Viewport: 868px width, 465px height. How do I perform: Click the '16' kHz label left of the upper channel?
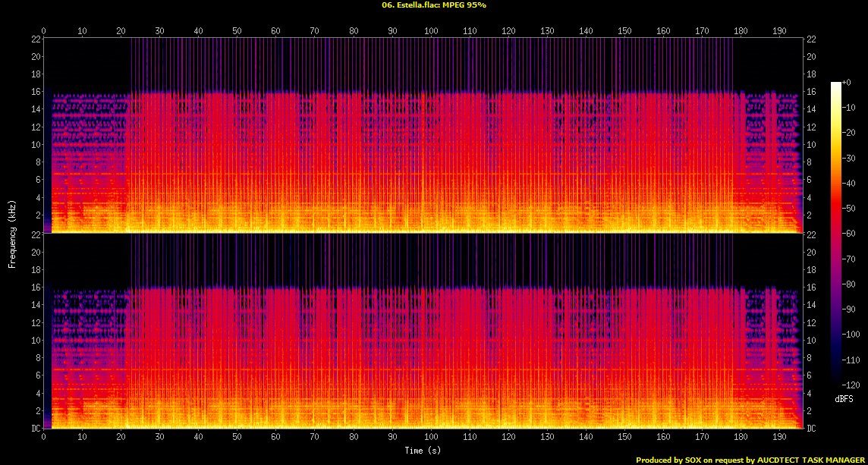(x=35, y=92)
